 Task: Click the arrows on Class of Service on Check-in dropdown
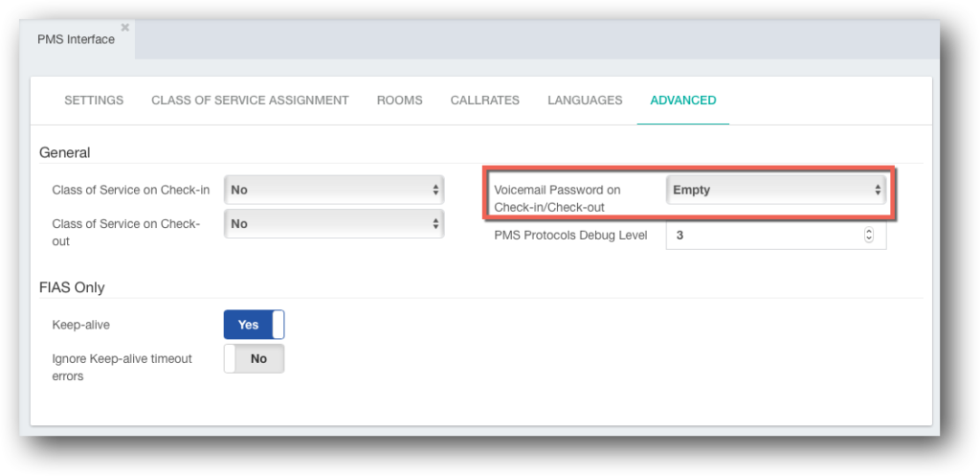(x=435, y=191)
